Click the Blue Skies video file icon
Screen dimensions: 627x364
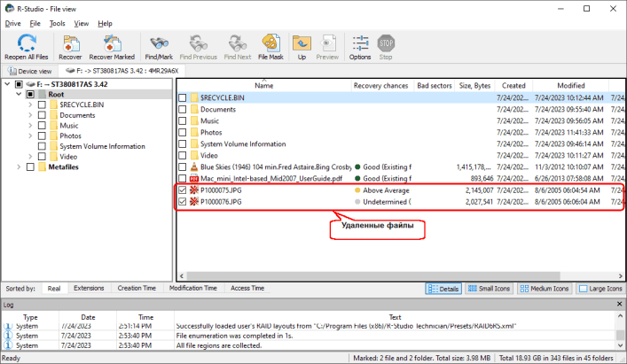[194, 167]
